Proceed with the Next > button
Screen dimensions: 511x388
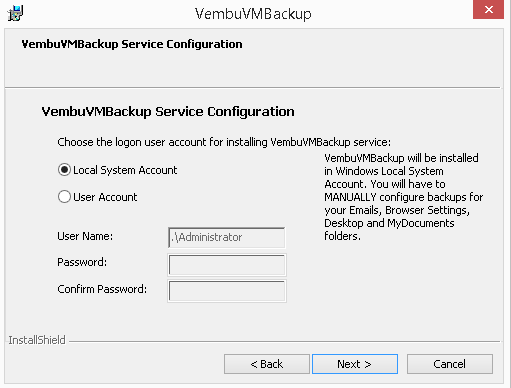click(355, 364)
